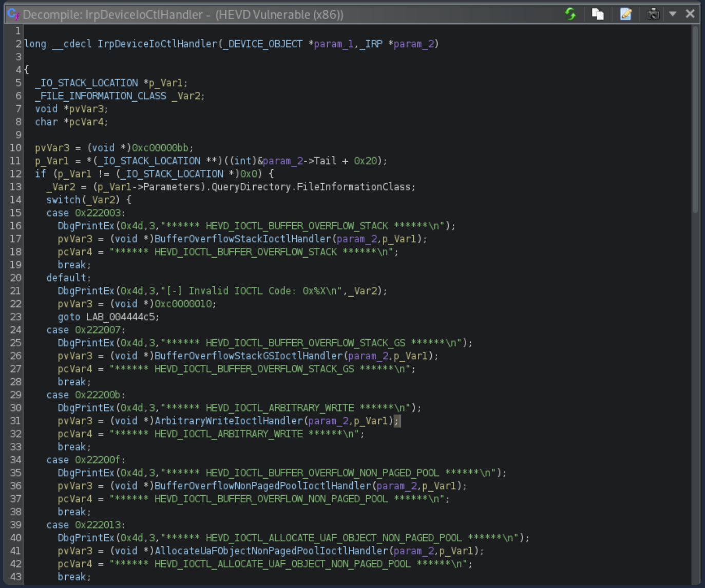
Task: Select the BufferOverflowStackGSIoctlHandler function call
Action: (x=249, y=356)
